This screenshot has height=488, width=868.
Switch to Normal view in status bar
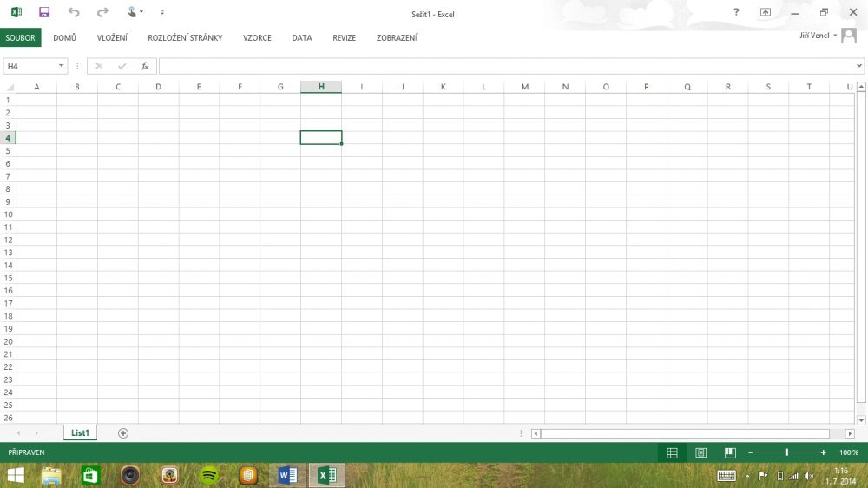click(672, 452)
